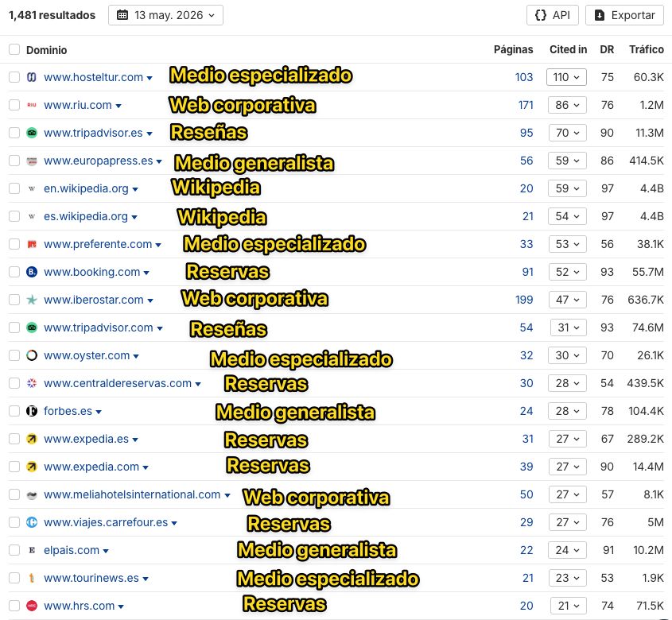This screenshot has width=672, height=620.
Task: Open the www.meliahotelsinternational.com link
Action: (132, 494)
